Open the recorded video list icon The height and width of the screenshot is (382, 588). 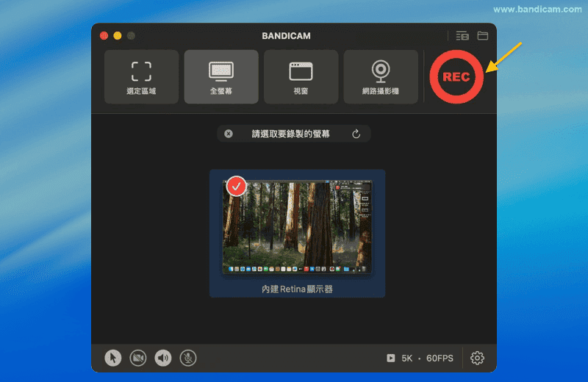click(462, 35)
